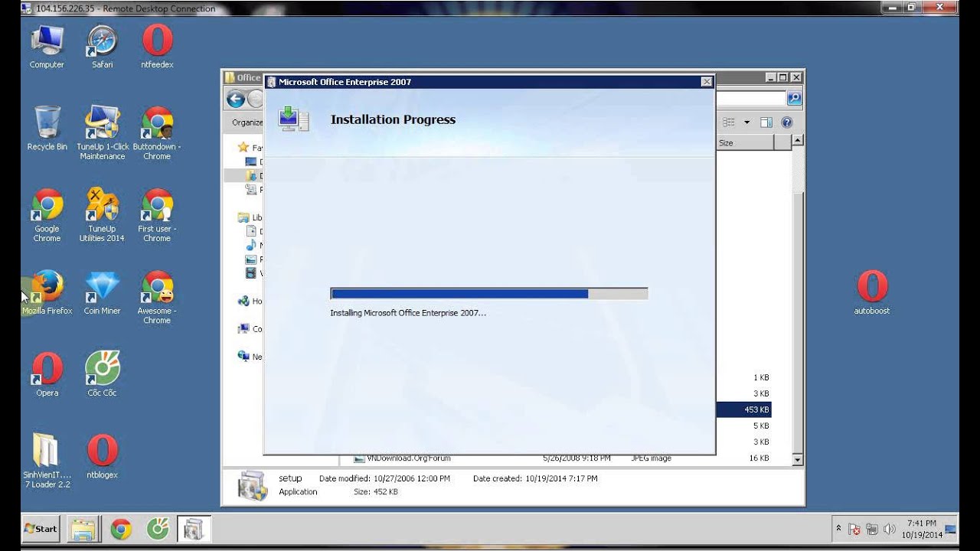980x551 pixels.
Task: Select the 5 KB file entry
Action: (760, 425)
